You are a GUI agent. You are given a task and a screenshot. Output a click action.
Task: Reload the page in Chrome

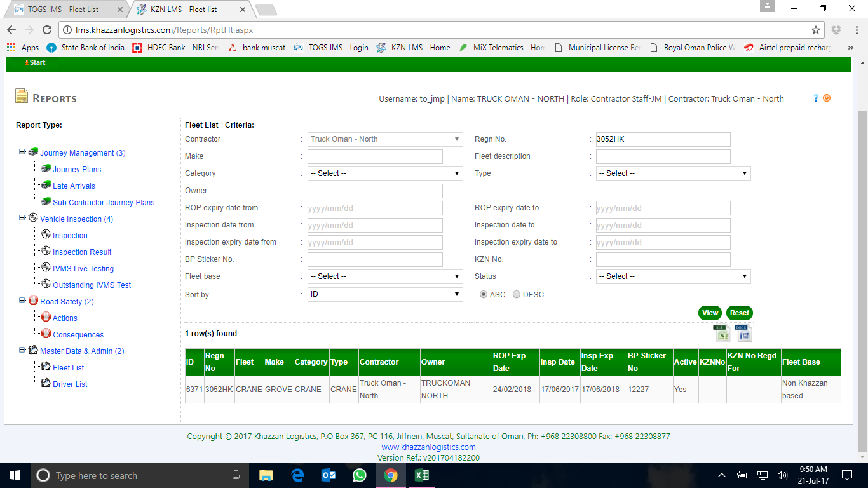pos(46,30)
